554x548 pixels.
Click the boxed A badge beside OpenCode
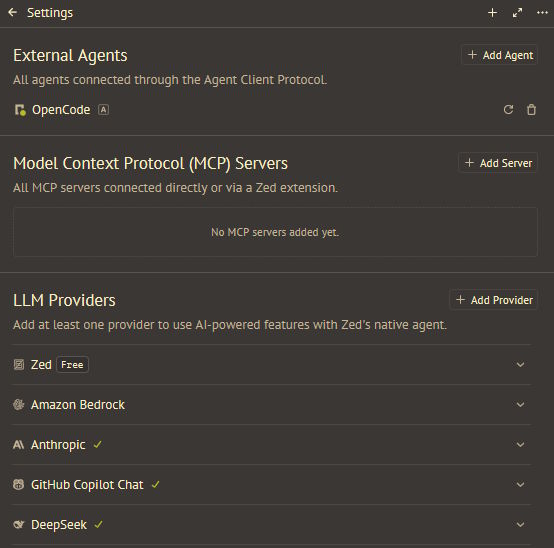click(x=103, y=110)
